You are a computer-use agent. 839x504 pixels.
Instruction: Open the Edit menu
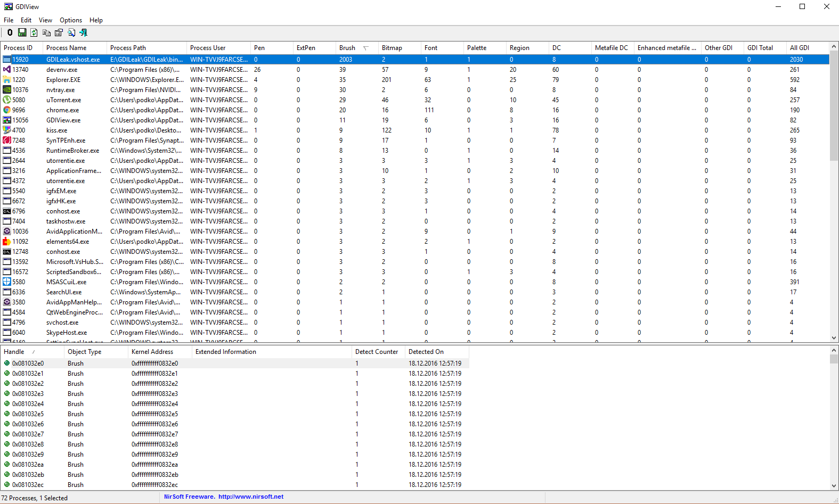[x=26, y=20]
